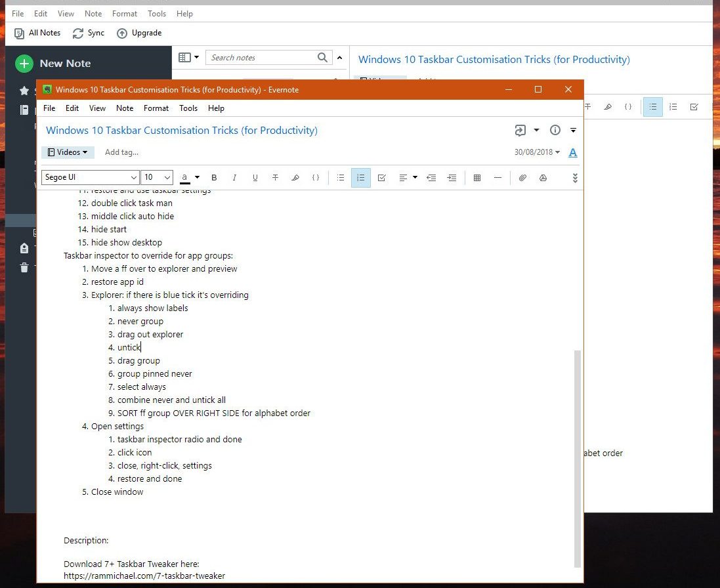Add Google Drive file icon
This screenshot has width=720, height=588.
coord(543,178)
